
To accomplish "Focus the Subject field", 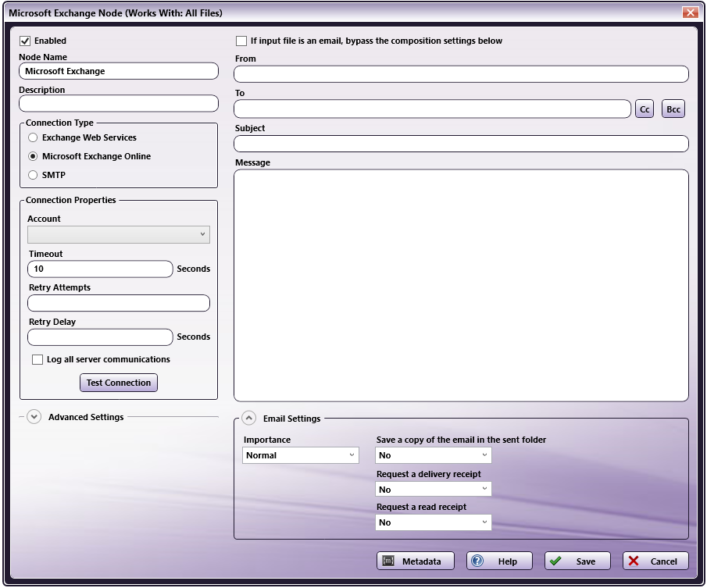I will pyautogui.click(x=461, y=144).
